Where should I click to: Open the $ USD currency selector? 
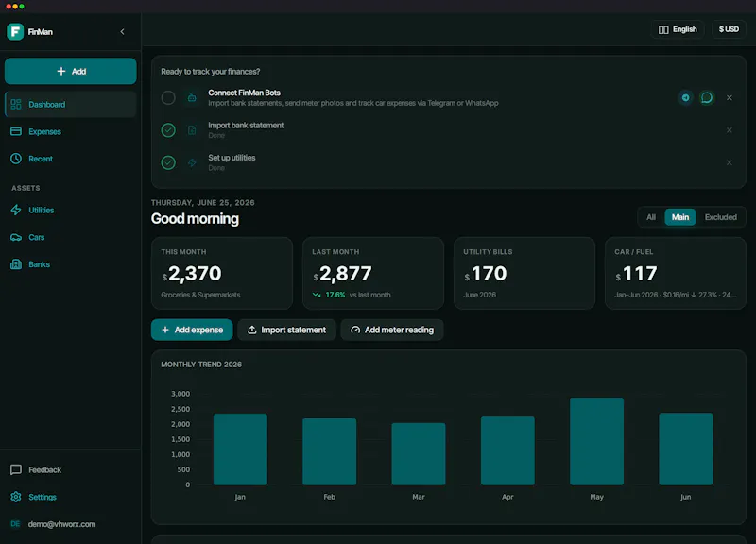(x=729, y=29)
